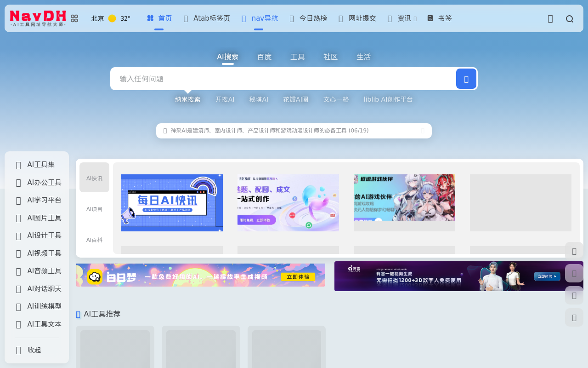Click the sun weather icon near 北京 32°

112,18
